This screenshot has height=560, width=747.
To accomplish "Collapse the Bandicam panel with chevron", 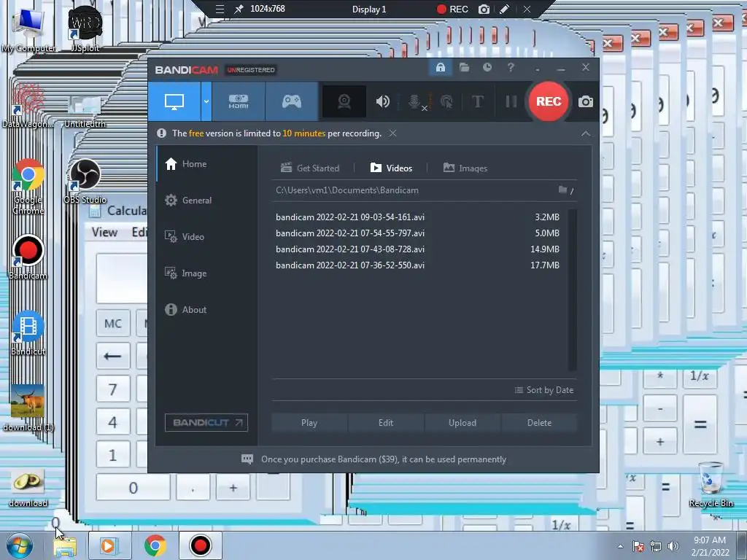I will pos(586,134).
